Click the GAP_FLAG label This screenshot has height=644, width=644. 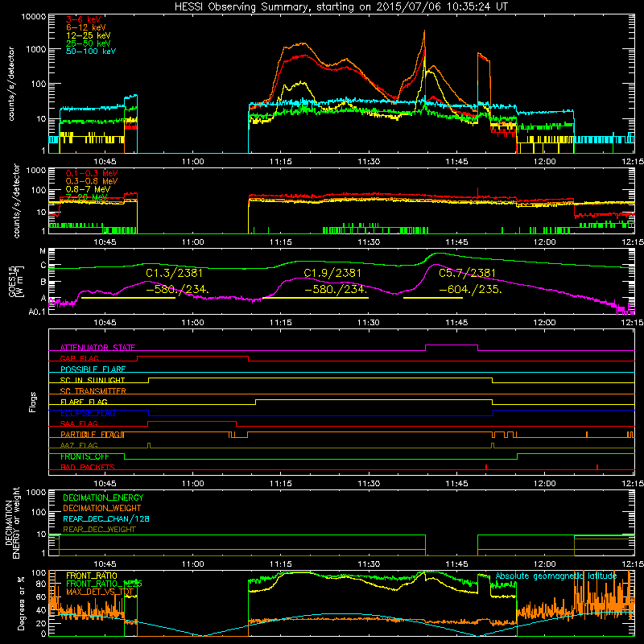click(x=79, y=358)
